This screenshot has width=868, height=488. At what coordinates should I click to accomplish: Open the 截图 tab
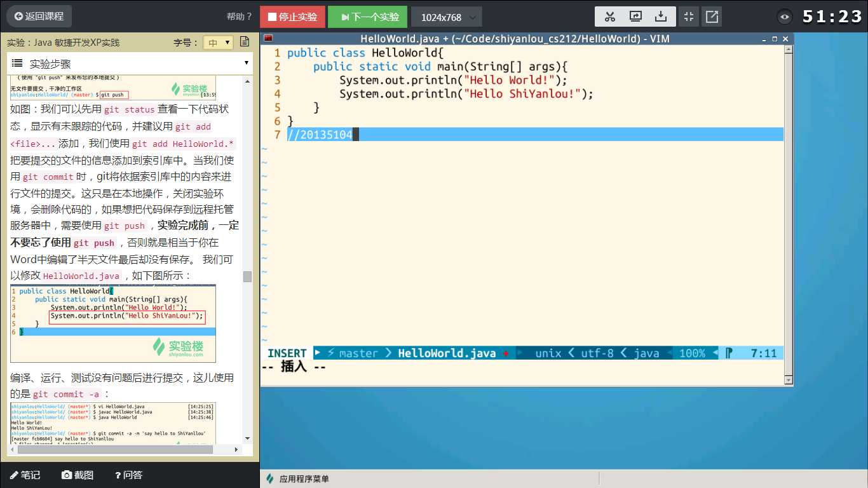pyautogui.click(x=78, y=475)
